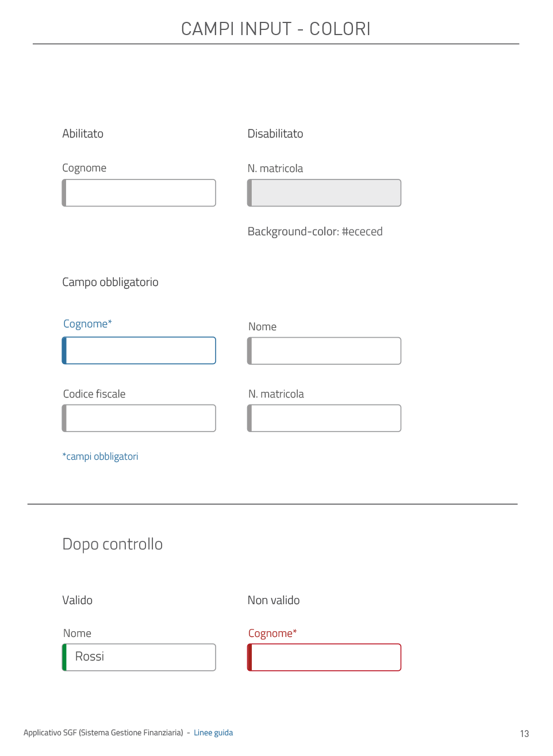Image resolution: width=553 pixels, height=756 pixels.
Task: Click the disabled N. matricola field
Action: pyautogui.click(x=324, y=193)
